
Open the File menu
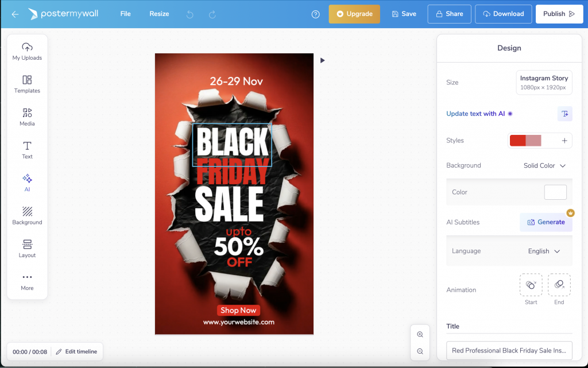point(125,14)
